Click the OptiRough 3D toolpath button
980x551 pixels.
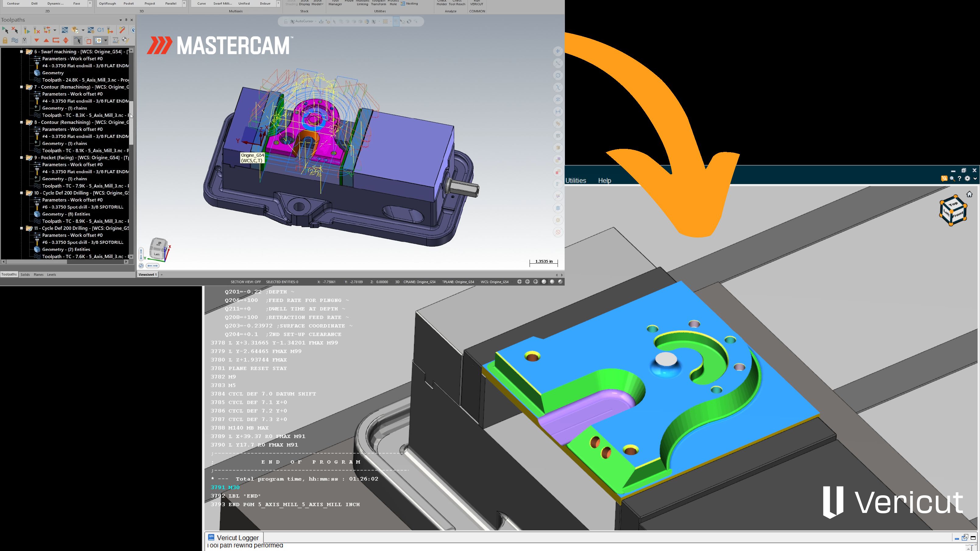tap(108, 3)
